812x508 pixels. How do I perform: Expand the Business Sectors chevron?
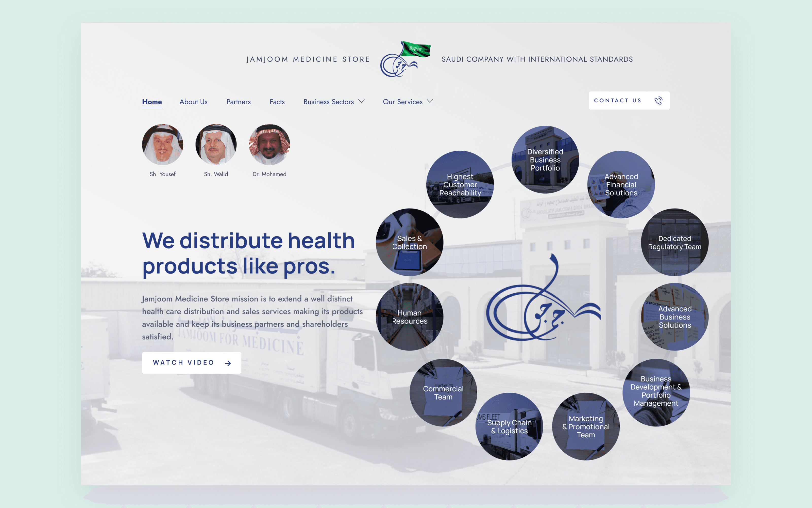(x=361, y=101)
